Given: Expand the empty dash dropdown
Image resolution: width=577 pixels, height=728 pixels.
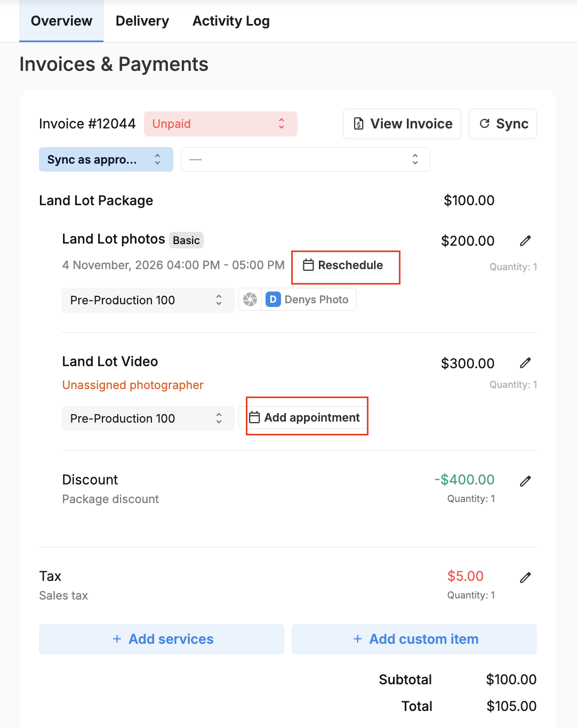Looking at the screenshot, I should pos(306,159).
